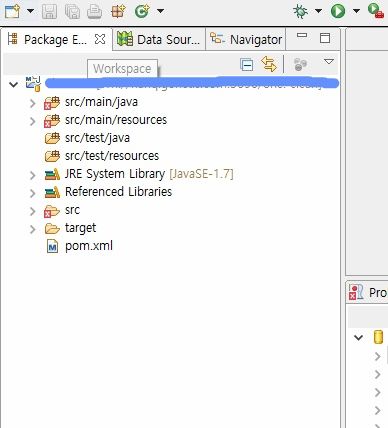Close the Package Explorer tab

coord(100,39)
